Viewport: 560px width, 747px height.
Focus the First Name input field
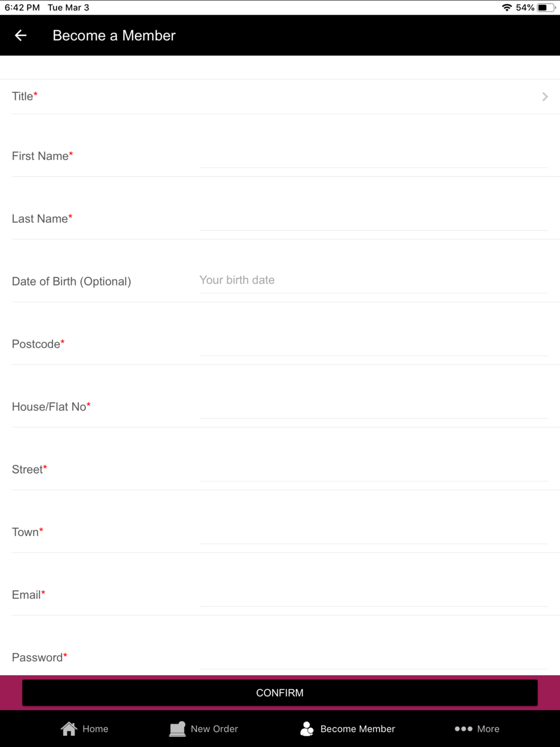pyautogui.click(x=374, y=155)
